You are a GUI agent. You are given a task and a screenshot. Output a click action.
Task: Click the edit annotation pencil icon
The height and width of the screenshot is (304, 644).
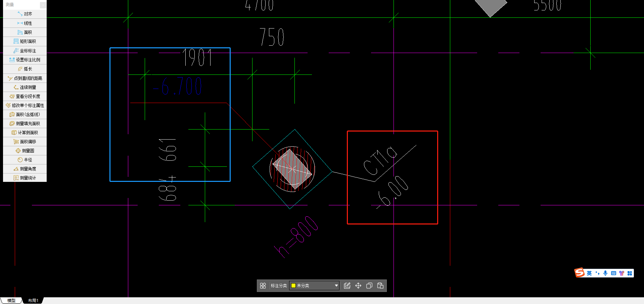pos(347,286)
